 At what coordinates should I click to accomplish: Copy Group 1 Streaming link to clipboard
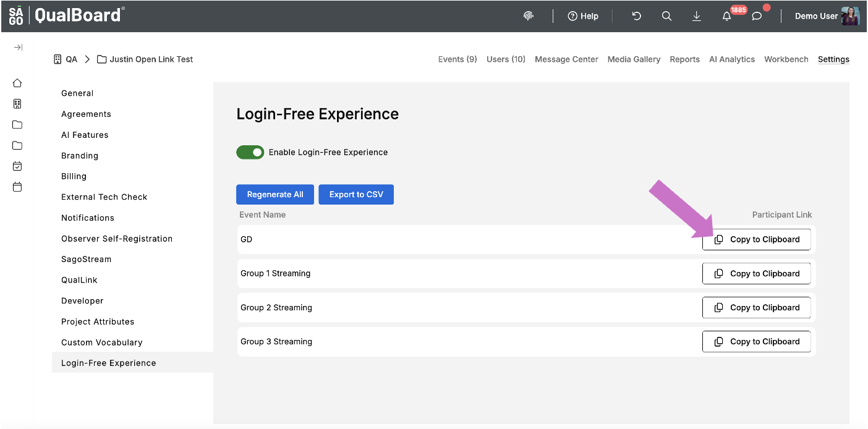click(756, 273)
